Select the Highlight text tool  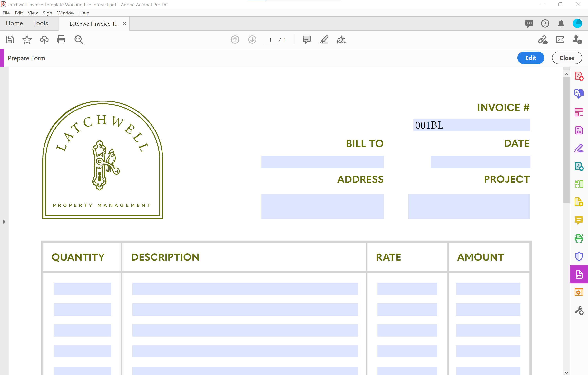[324, 40]
